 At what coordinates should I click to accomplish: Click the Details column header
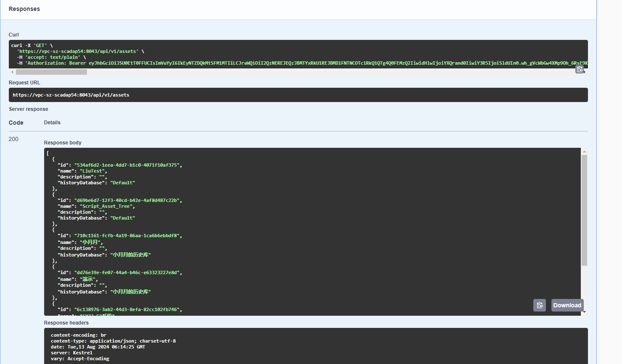click(52, 122)
